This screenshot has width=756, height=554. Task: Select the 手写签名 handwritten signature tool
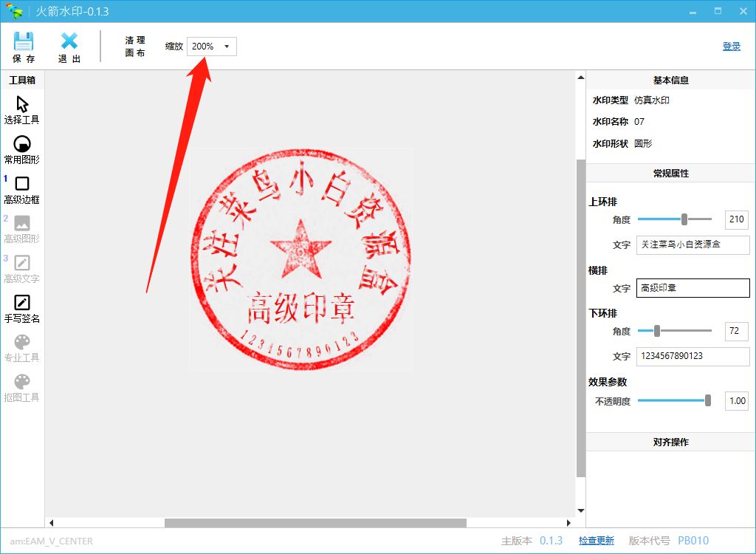(x=21, y=309)
